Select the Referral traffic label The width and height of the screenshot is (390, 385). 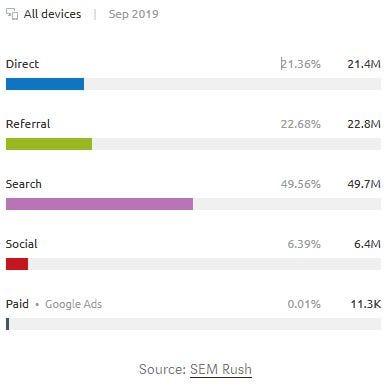click(28, 124)
